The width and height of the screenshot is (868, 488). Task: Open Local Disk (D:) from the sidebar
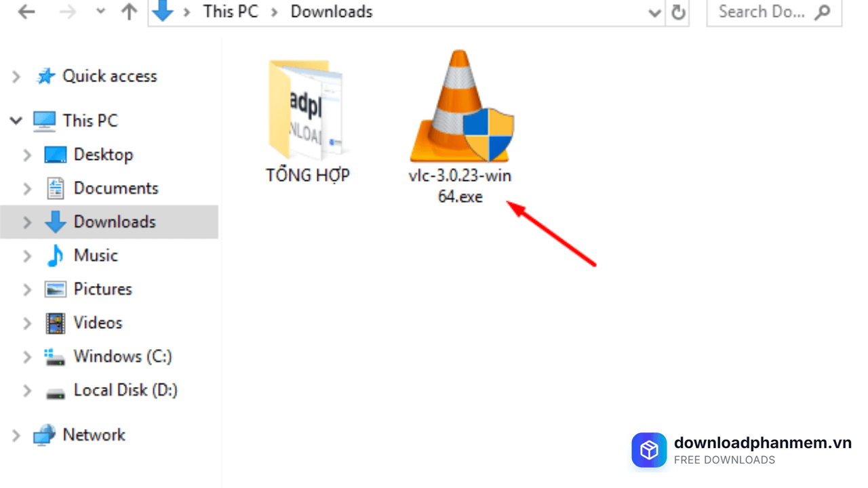click(x=125, y=390)
